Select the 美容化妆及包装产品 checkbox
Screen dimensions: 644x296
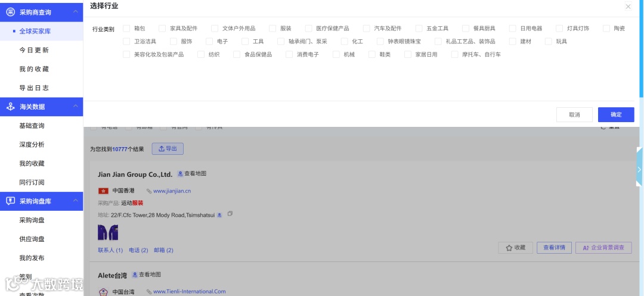pyautogui.click(x=126, y=54)
